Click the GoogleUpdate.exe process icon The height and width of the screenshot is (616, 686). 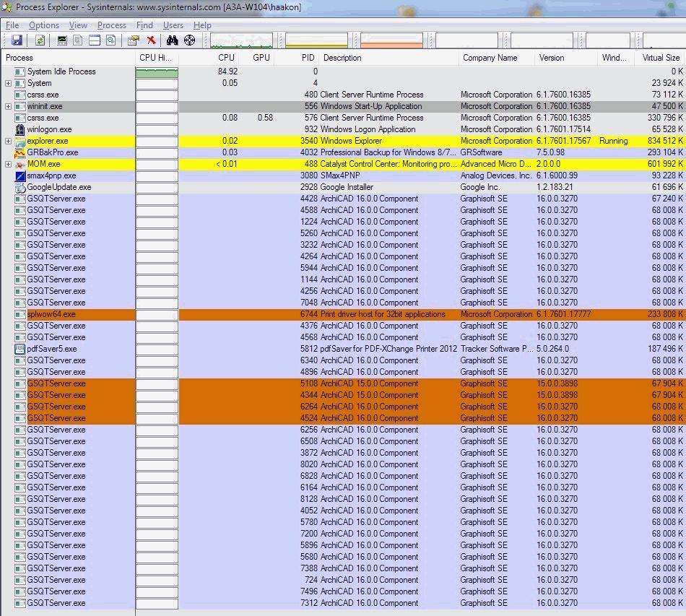pyautogui.click(x=19, y=187)
